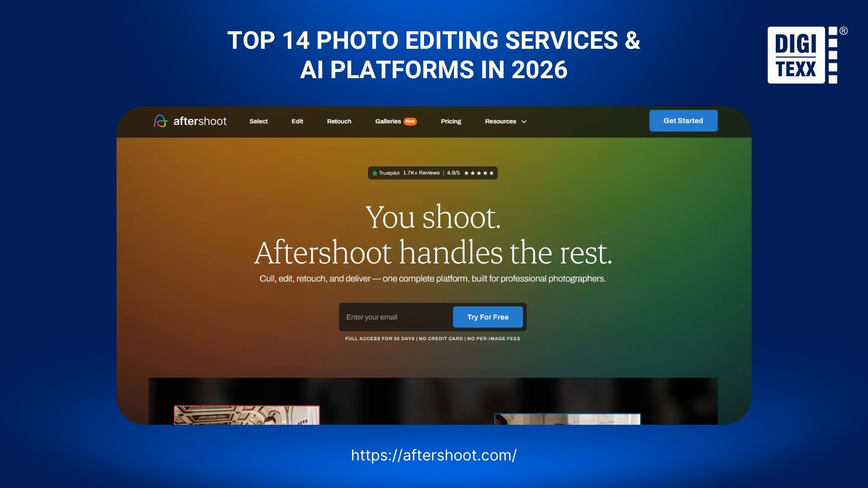Expand the Resources dropdown

[x=505, y=121]
